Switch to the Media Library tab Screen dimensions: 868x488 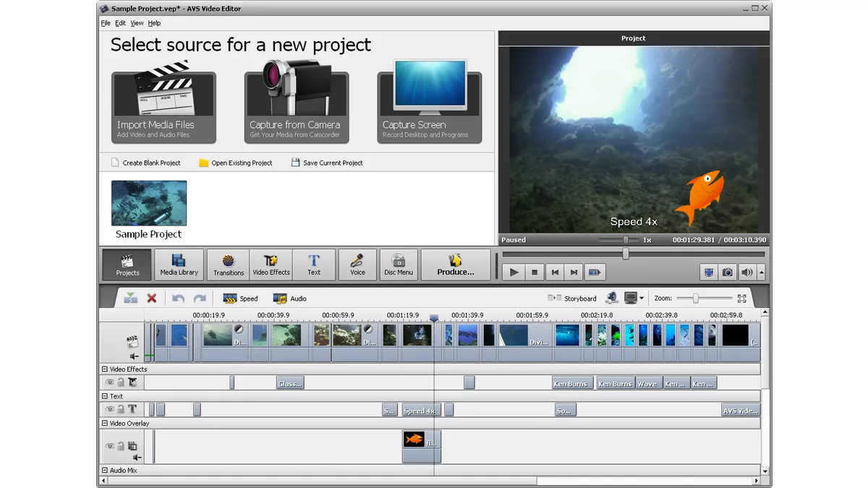[x=178, y=264]
